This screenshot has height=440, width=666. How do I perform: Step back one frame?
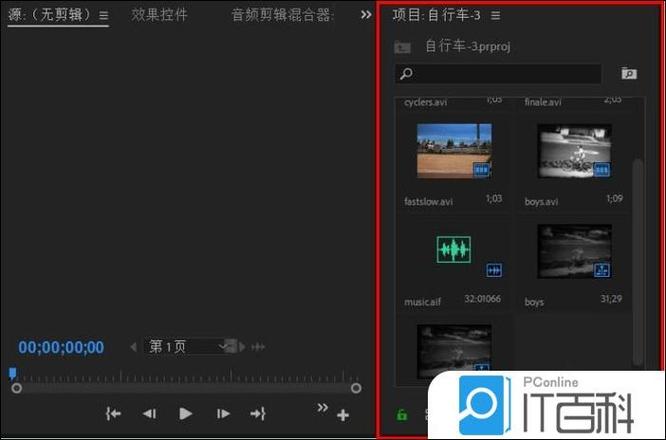click(x=149, y=414)
